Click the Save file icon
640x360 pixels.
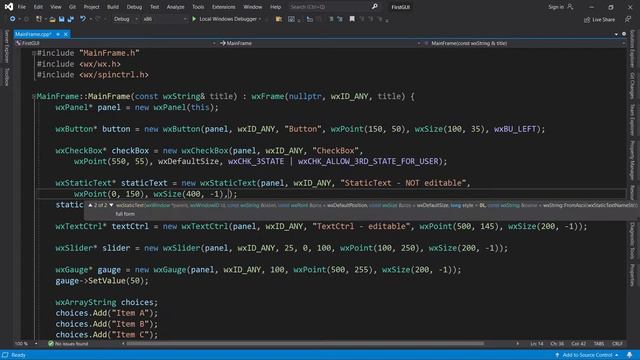61,19
